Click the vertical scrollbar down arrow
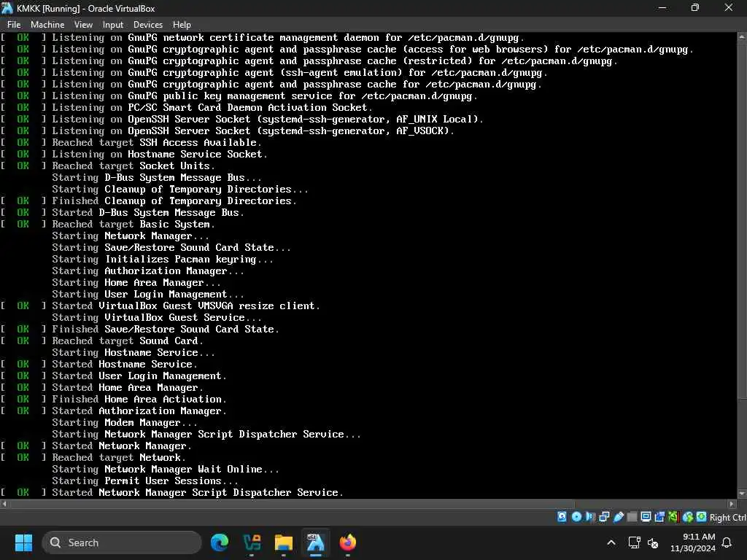This screenshot has height=560, width=747. point(742,494)
